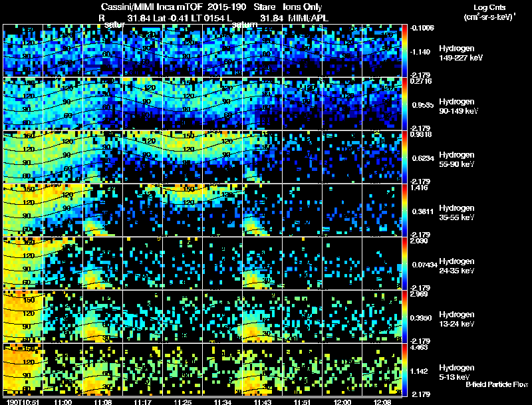
Task: Click the 'Hydrogen 24-35 keV' row label
Action: click(x=457, y=266)
